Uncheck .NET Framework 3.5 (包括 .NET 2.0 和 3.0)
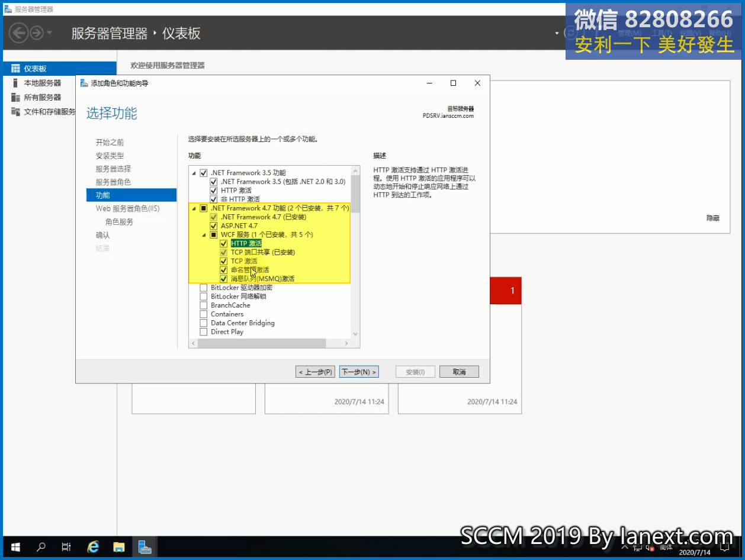The image size is (745, 560). point(214,182)
